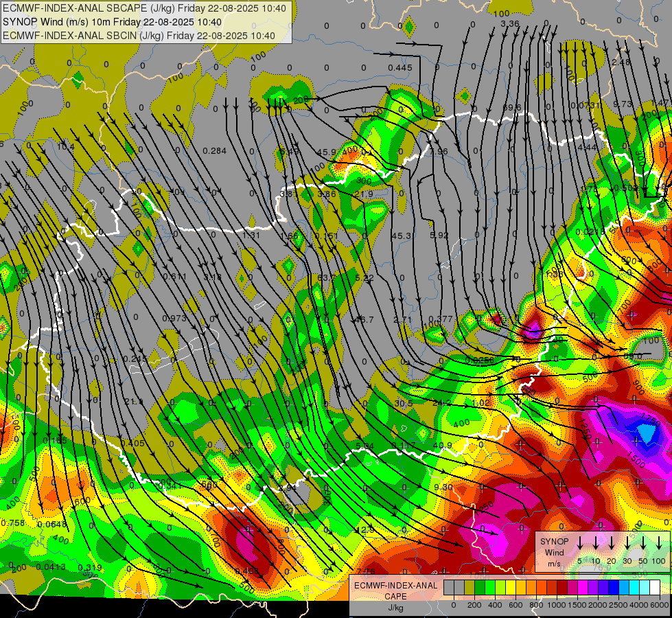Click the map value 0.245
The height and width of the screenshot is (618, 672).
(x=135, y=359)
